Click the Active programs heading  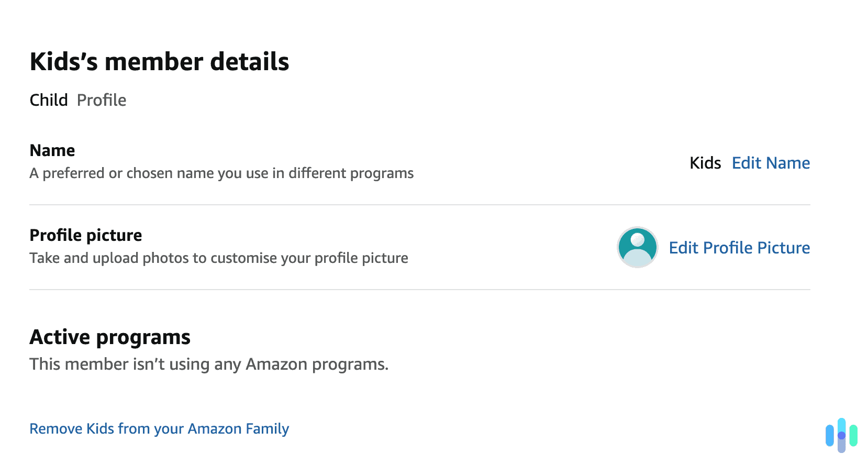click(x=110, y=337)
